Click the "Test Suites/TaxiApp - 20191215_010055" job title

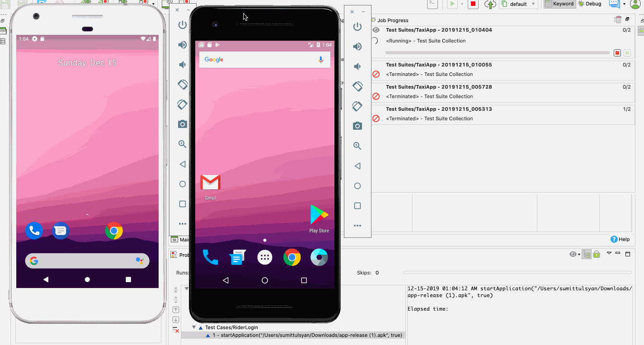pyautogui.click(x=439, y=65)
